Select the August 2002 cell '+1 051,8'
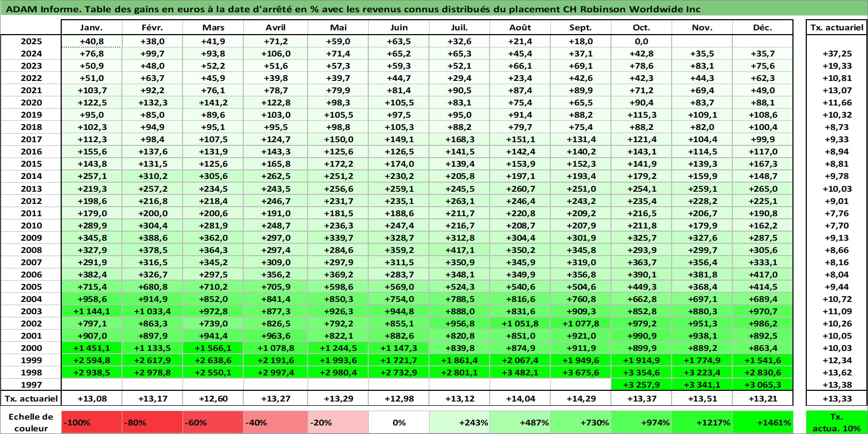 pyautogui.click(x=520, y=323)
